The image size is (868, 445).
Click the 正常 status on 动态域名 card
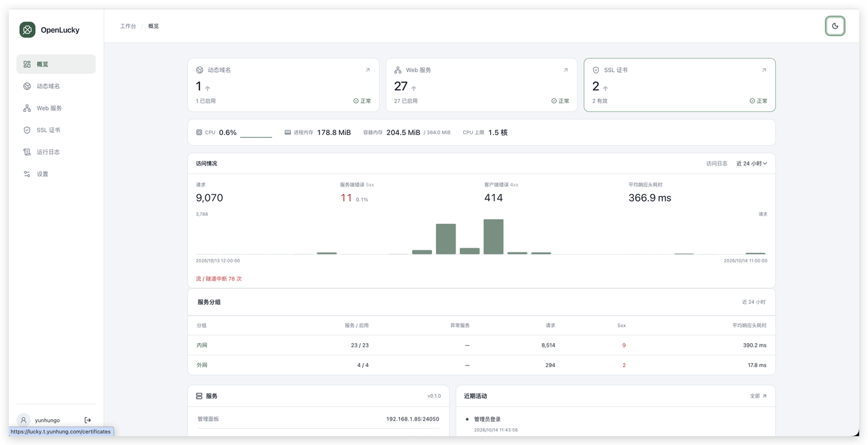coord(362,101)
